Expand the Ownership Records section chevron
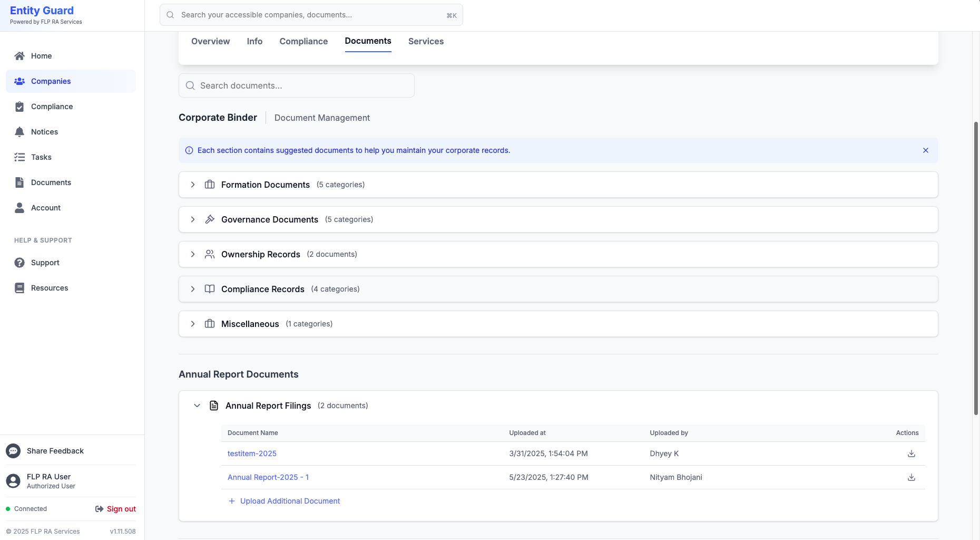 [x=193, y=254]
